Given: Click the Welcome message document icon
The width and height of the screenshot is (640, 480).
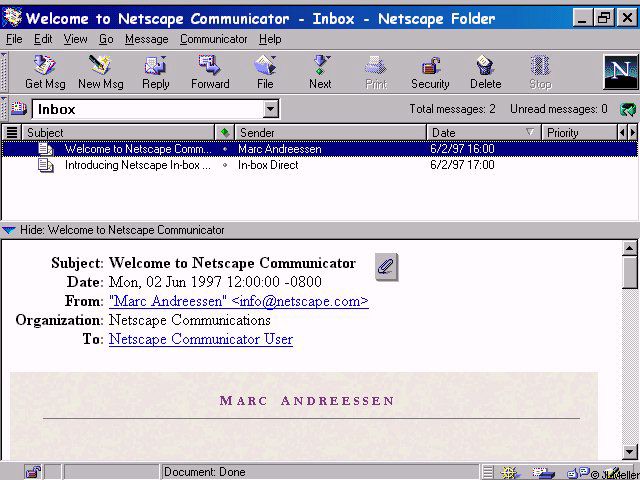Looking at the screenshot, I should [45, 149].
